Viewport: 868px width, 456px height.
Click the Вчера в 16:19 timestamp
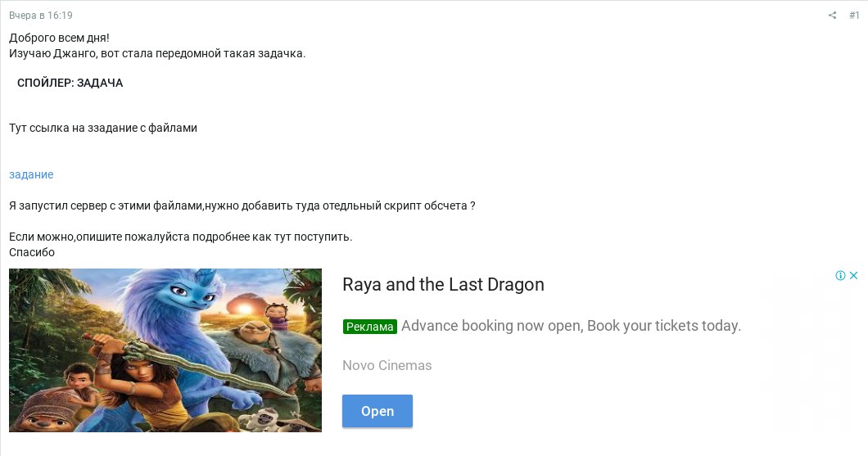pos(40,16)
